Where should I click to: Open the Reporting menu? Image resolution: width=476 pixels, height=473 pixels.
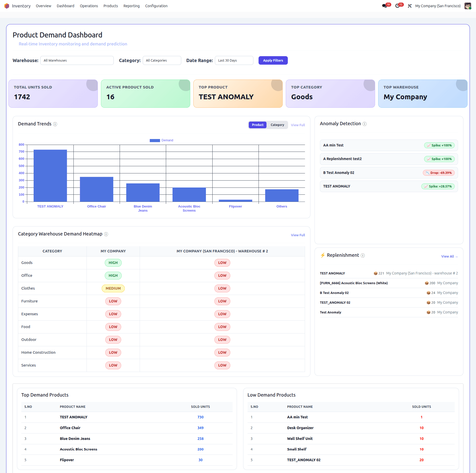pyautogui.click(x=131, y=6)
